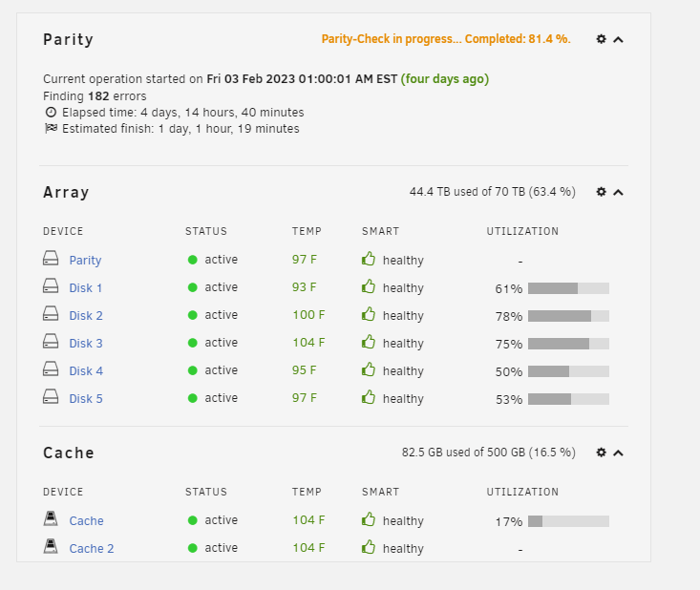Open the Parity device link
The image size is (700, 590).
coord(85,261)
